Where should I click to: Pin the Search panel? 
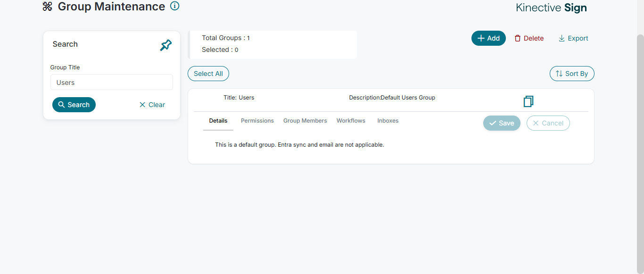click(x=166, y=45)
